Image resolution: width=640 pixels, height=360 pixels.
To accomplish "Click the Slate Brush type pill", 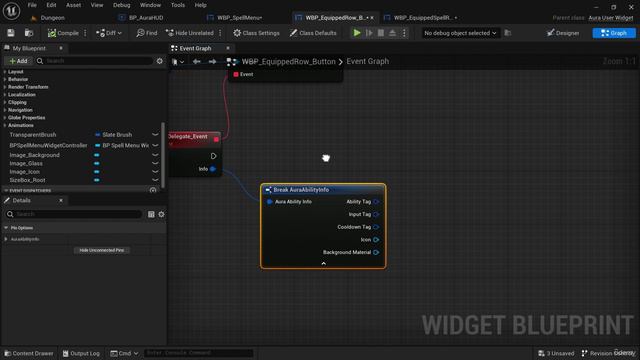I will tap(113, 135).
